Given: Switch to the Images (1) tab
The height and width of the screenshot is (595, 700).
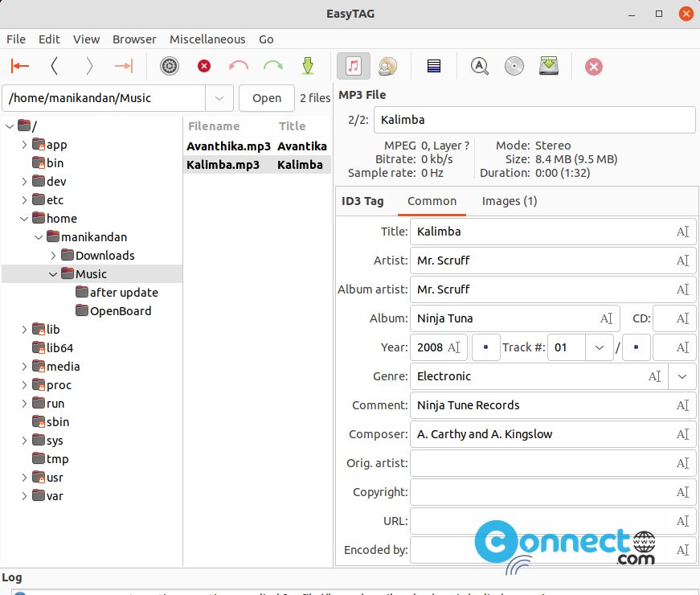Looking at the screenshot, I should click(510, 202).
